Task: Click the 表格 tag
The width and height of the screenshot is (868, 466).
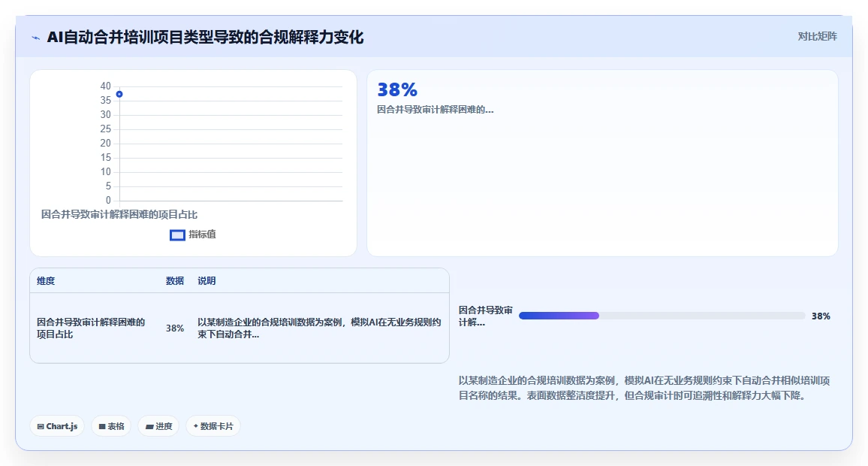Action: (111, 426)
